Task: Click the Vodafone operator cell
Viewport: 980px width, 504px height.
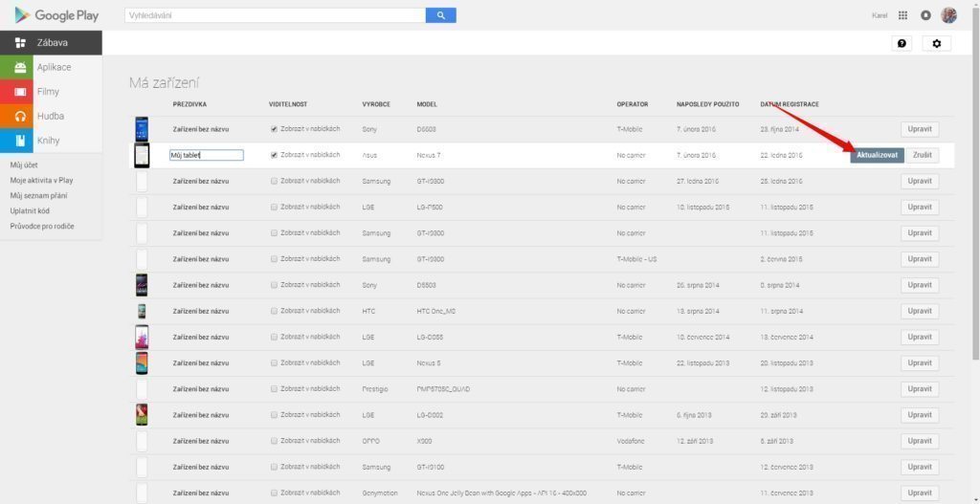Action: click(631, 441)
